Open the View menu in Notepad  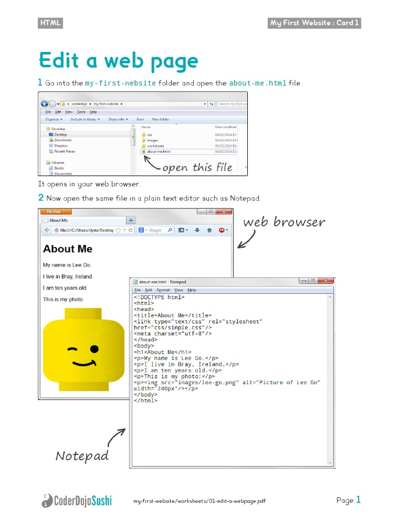(x=179, y=290)
